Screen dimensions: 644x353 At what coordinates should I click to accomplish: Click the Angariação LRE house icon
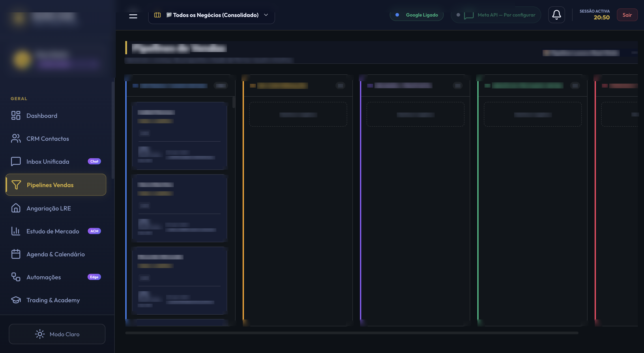16,208
